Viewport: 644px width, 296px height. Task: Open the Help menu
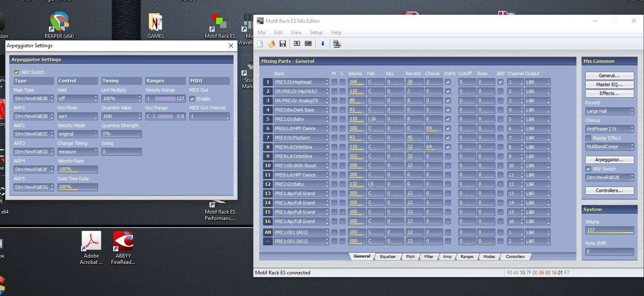point(336,33)
